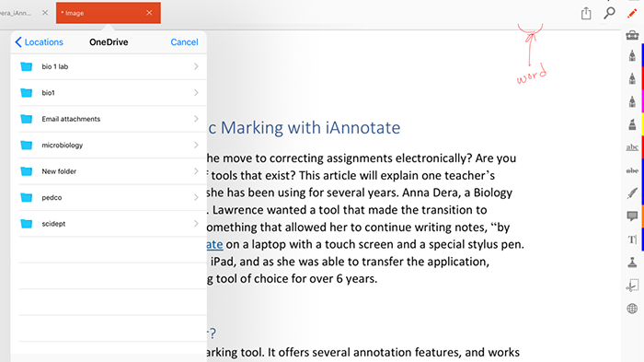Close the Image tab
The height and width of the screenshot is (362, 644).
tap(149, 13)
